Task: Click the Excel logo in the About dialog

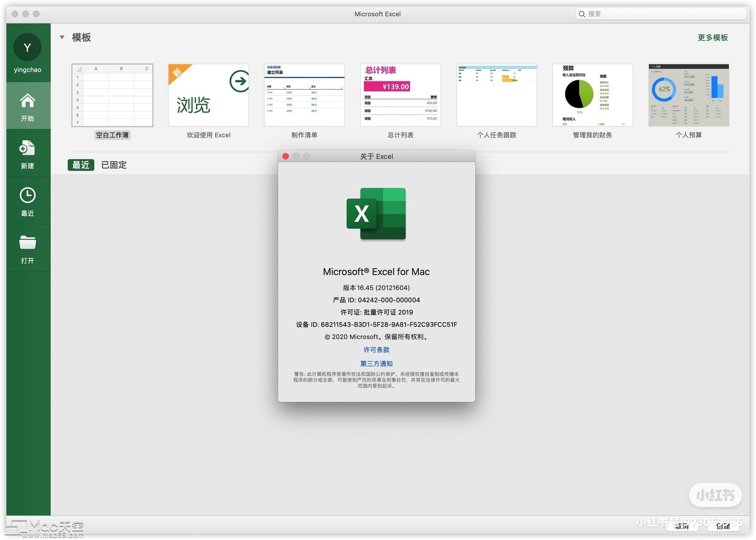Action: pos(376,214)
